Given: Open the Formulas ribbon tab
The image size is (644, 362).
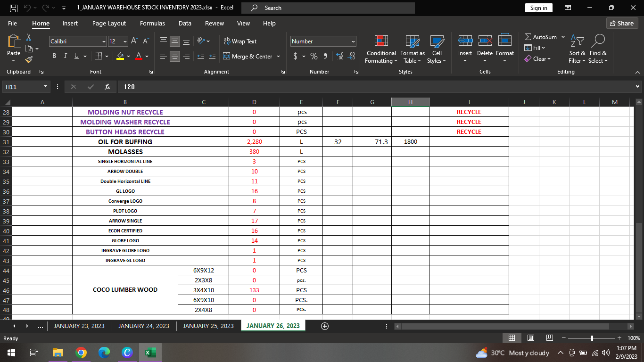Looking at the screenshot, I should [x=152, y=23].
